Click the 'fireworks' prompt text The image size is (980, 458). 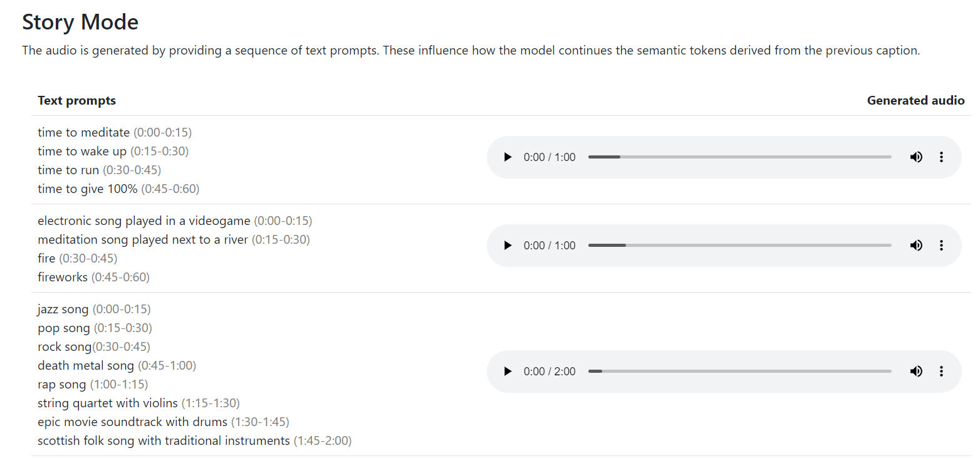[x=63, y=277]
